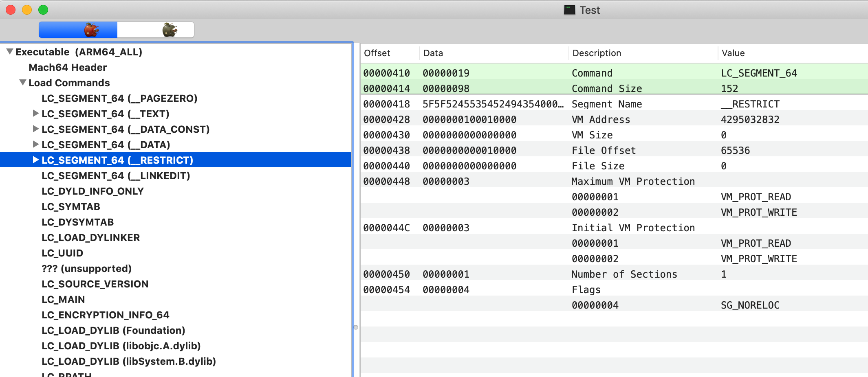The width and height of the screenshot is (868, 377).
Task: Select LC_SEGMENT_64 (__PAGEZERO) entry
Action: 119,99
